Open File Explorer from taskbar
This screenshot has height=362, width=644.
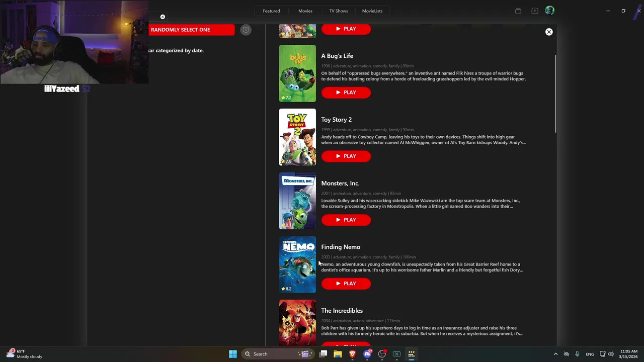click(338, 354)
